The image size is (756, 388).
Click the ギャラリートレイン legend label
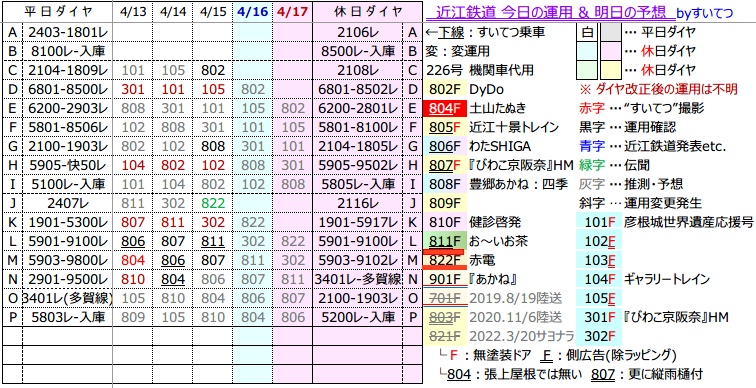(666, 279)
